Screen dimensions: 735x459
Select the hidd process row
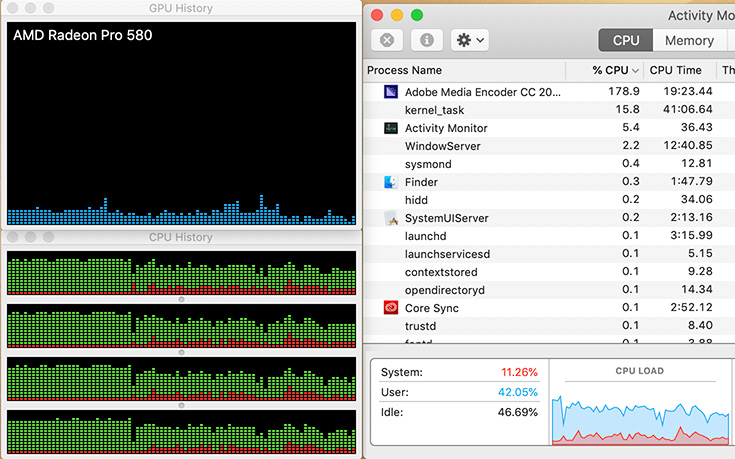coord(549,200)
